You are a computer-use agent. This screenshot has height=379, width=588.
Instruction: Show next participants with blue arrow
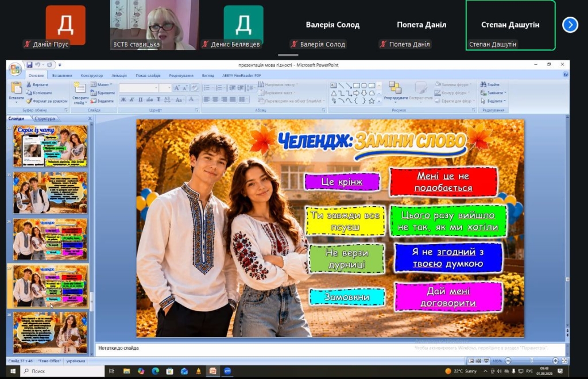point(570,25)
